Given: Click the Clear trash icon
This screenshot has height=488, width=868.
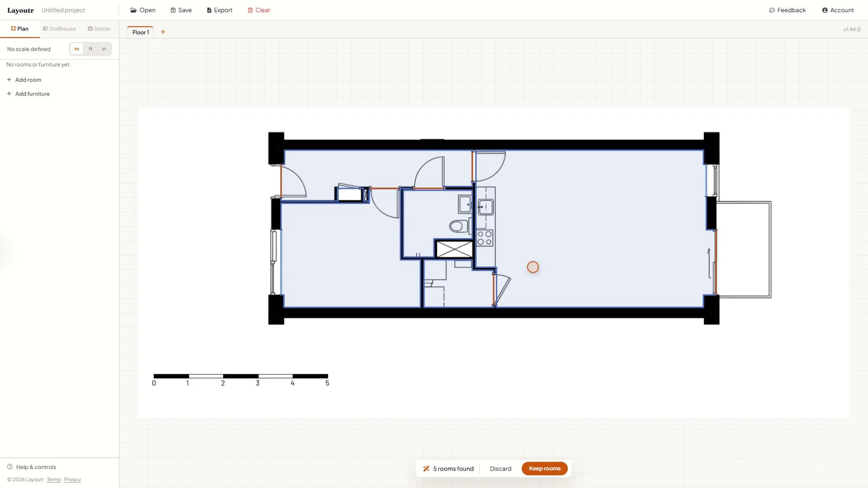Looking at the screenshot, I should pyautogui.click(x=250, y=10).
